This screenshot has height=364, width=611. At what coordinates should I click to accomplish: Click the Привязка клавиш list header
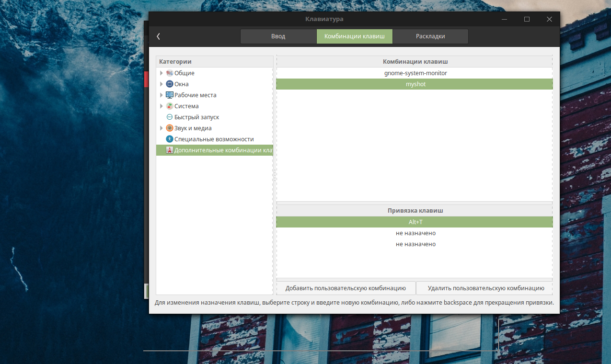point(415,211)
